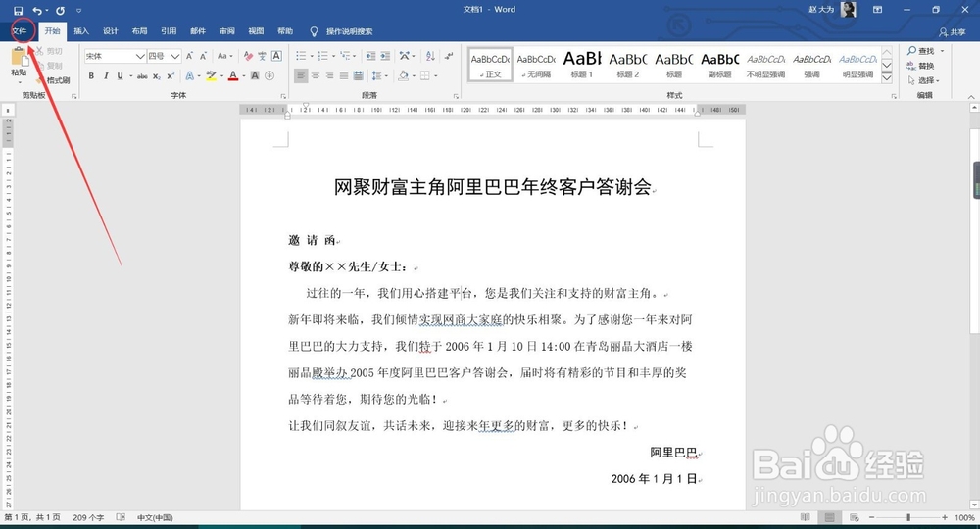Switch to the 插入 (Insert) ribbon tab
980x529 pixels.
pos(81,31)
